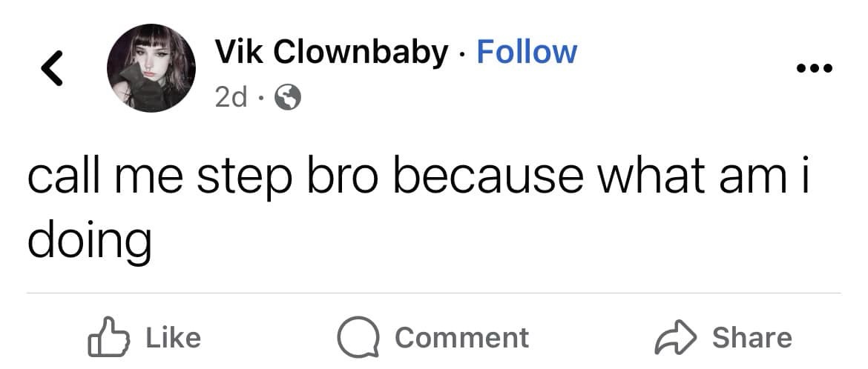
Task: Follow Vik Clownbaby
Action: pos(526,52)
